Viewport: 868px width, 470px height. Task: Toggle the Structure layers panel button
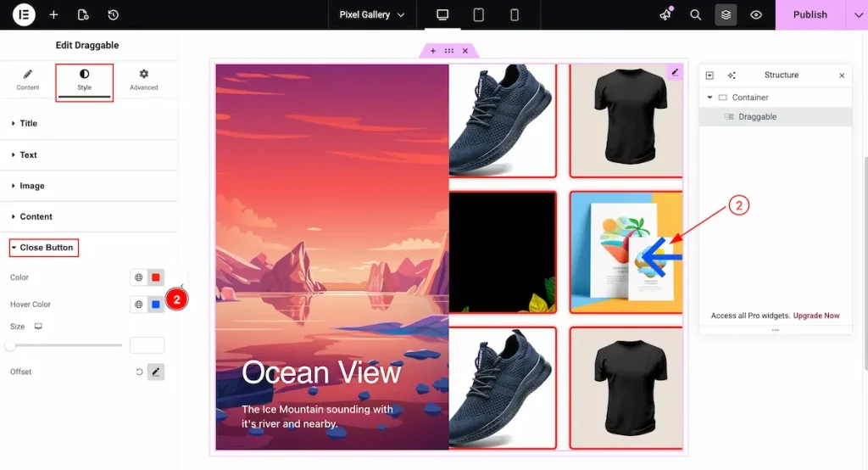tap(725, 14)
